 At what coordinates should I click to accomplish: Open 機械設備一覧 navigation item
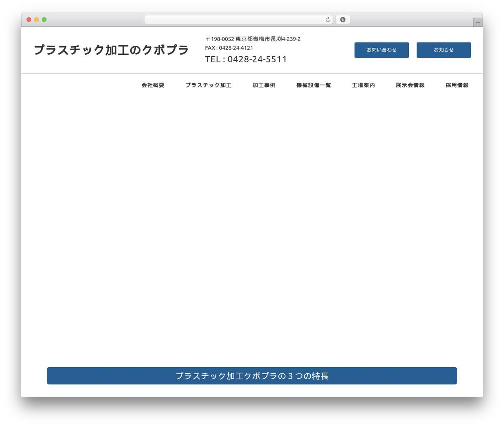pos(313,85)
